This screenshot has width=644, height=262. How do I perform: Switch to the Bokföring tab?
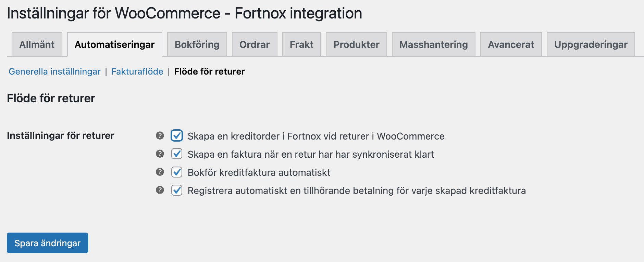pos(197,44)
